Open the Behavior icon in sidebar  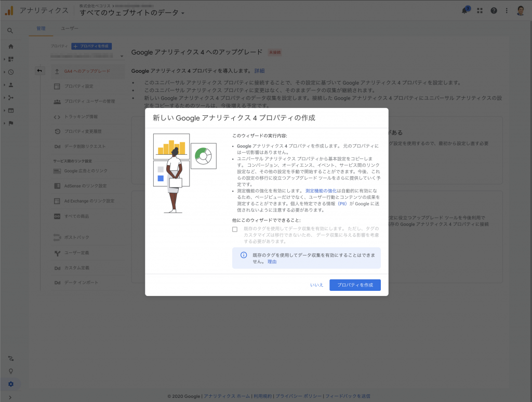click(x=11, y=111)
